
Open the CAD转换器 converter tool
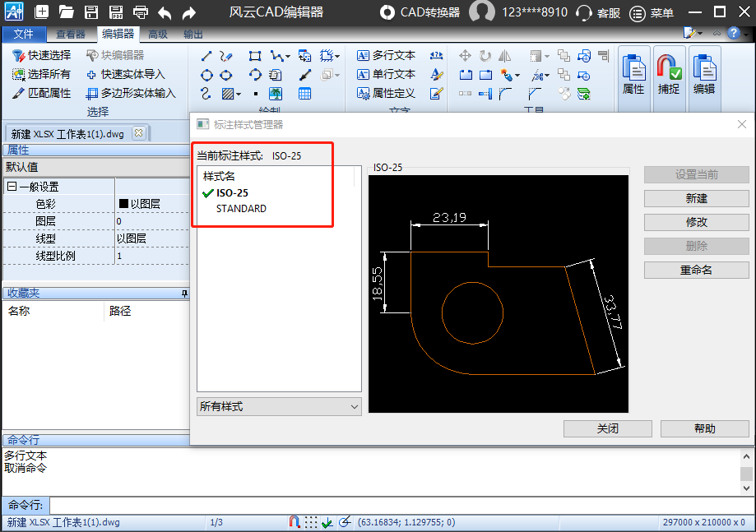420,12
